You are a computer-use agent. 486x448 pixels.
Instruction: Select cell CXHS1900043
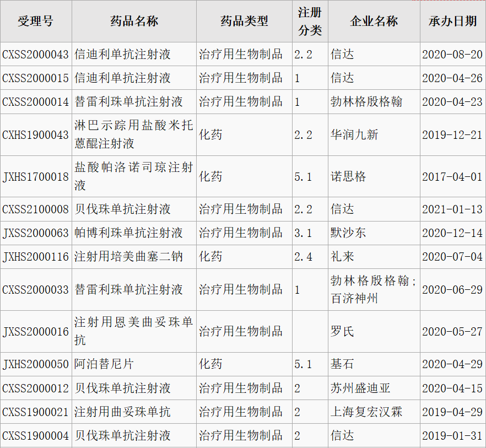tap(35, 135)
